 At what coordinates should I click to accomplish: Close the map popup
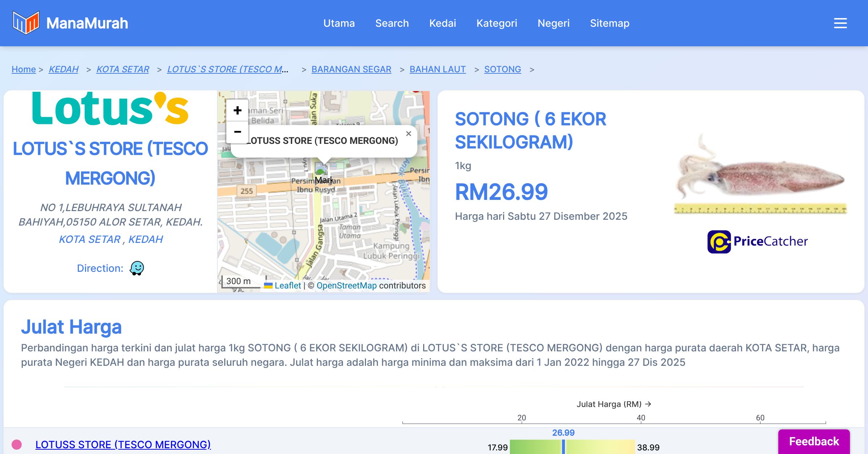click(x=408, y=134)
